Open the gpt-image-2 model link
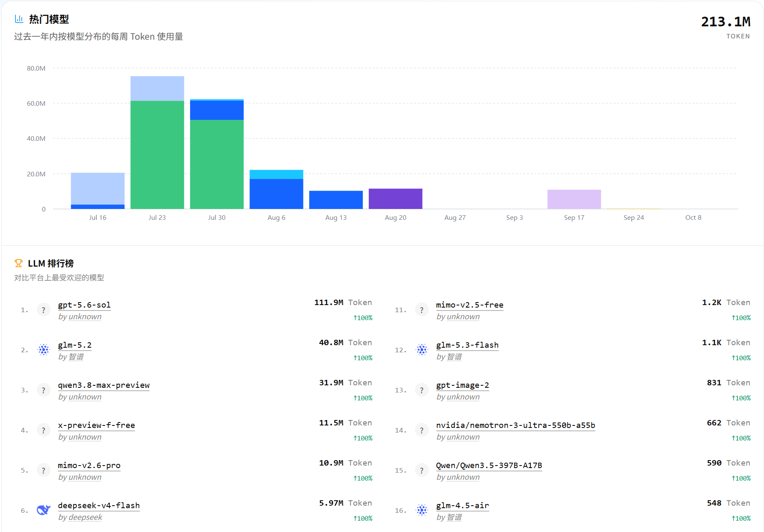This screenshot has height=532, width=764. click(x=463, y=385)
